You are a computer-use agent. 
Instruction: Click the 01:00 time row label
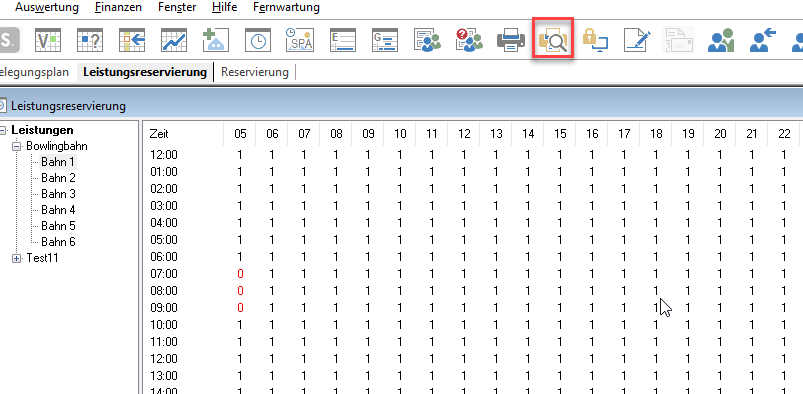point(164,172)
